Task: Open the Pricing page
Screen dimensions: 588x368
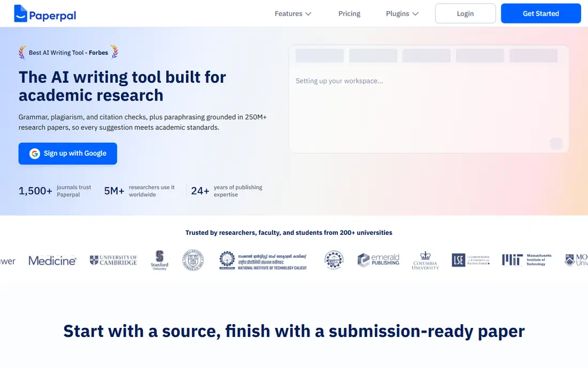Action: point(349,13)
